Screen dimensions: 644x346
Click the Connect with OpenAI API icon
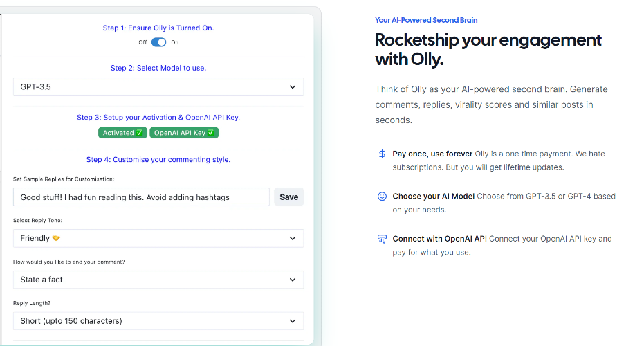coord(382,239)
